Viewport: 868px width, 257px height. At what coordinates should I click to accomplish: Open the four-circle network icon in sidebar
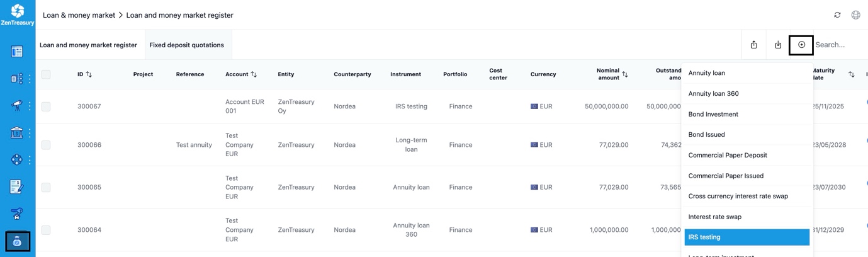(x=16, y=159)
